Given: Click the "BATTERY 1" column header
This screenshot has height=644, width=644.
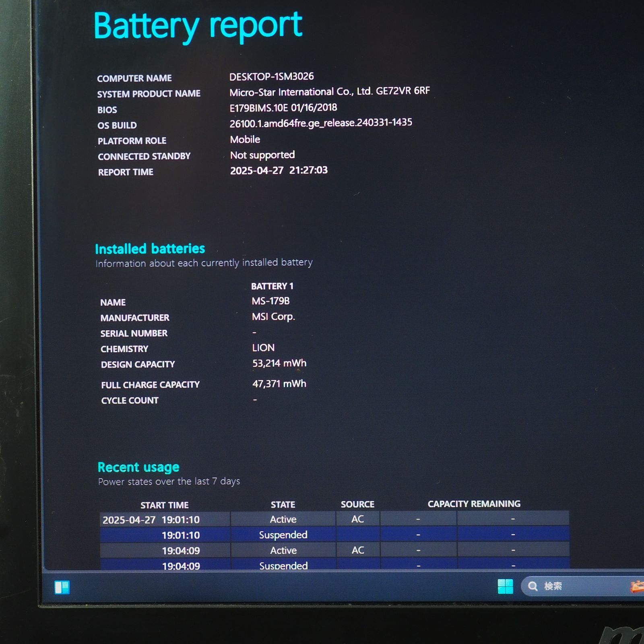Looking at the screenshot, I should 272,286.
